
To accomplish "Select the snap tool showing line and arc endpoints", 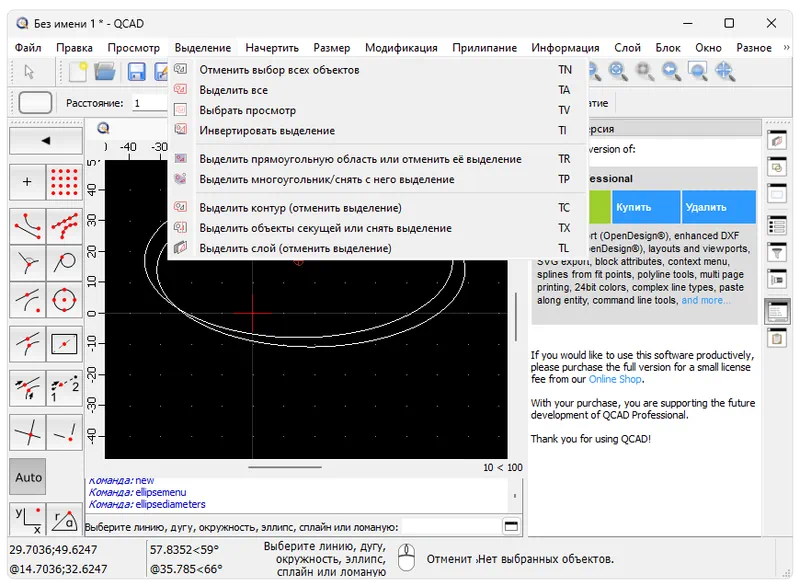I will (x=28, y=226).
